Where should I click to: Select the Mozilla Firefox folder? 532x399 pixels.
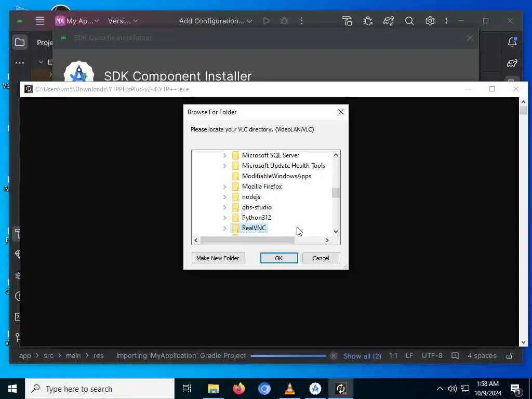tap(262, 187)
